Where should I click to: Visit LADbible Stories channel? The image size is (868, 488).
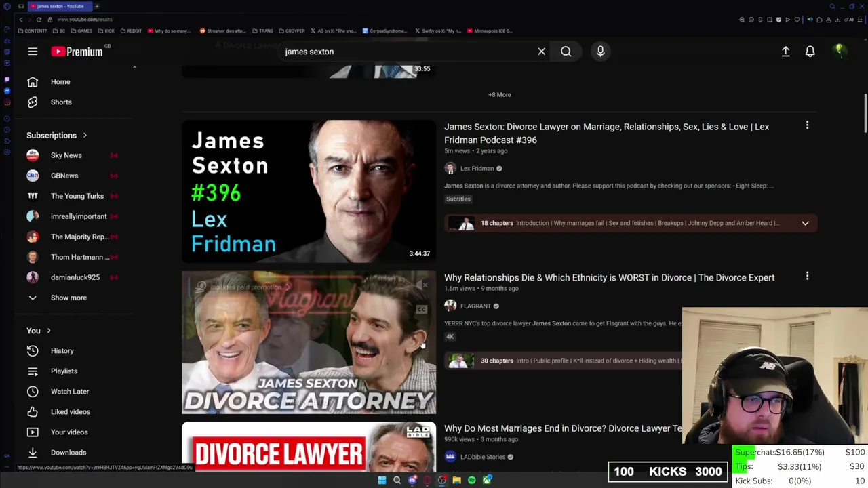pos(482,457)
